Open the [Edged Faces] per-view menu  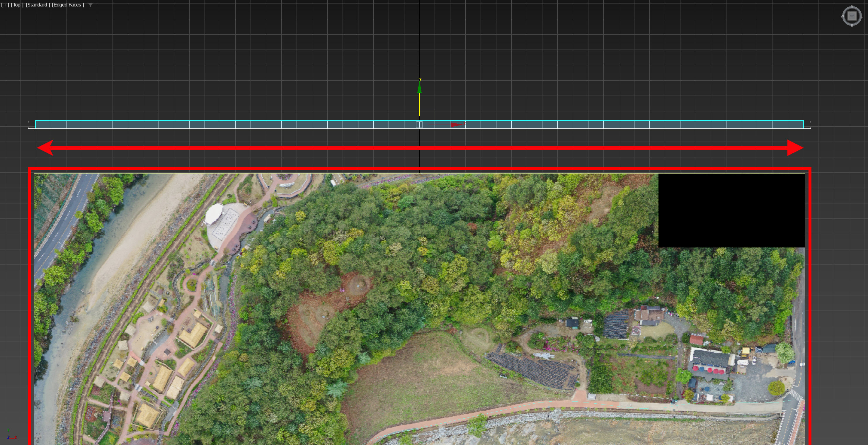68,5
